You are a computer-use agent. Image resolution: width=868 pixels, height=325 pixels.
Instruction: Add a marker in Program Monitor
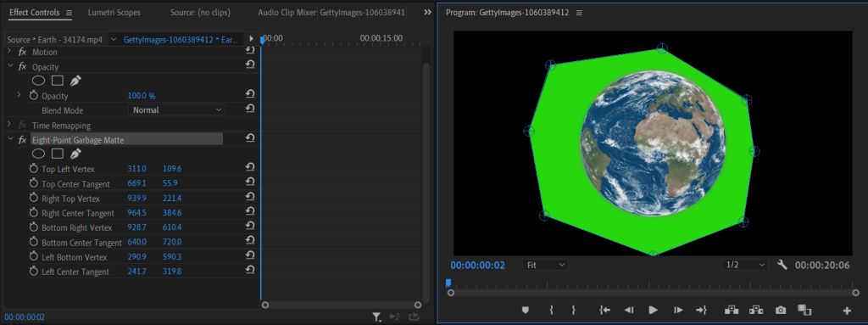[526, 310]
